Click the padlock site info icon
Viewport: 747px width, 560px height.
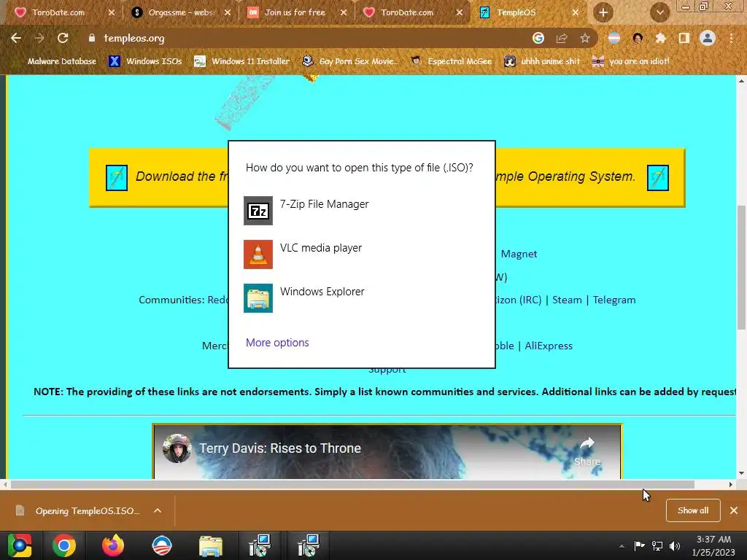92,38
